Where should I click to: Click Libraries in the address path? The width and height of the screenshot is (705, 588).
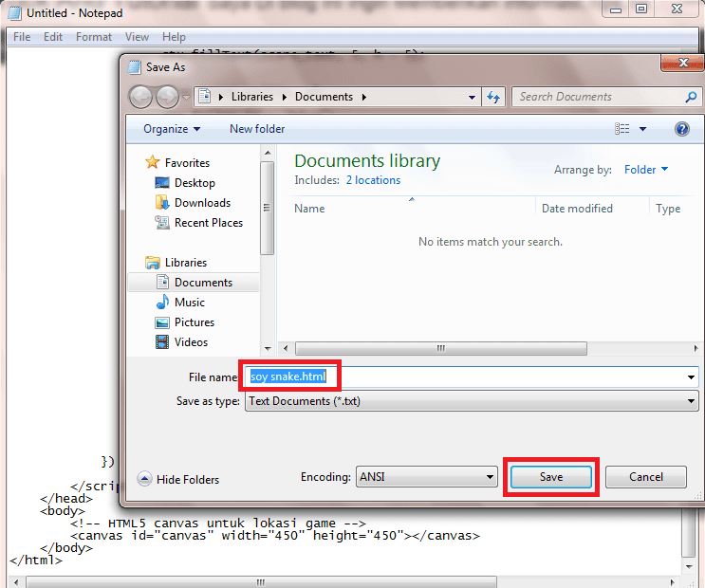(x=252, y=97)
